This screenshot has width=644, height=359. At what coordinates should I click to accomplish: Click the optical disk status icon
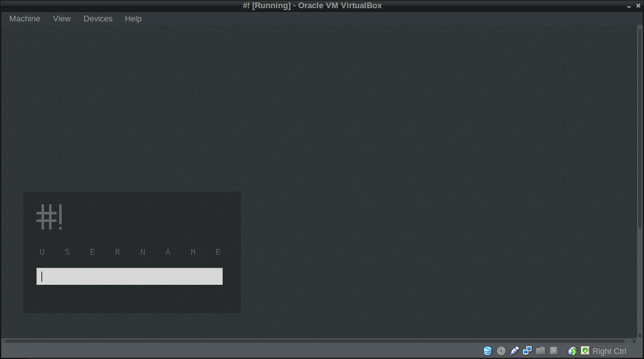pyautogui.click(x=501, y=351)
